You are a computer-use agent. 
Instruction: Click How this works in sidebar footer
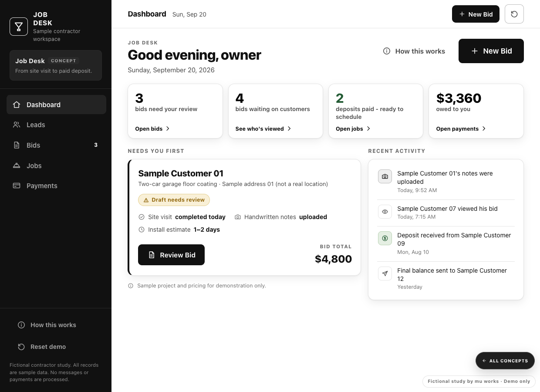56,325
